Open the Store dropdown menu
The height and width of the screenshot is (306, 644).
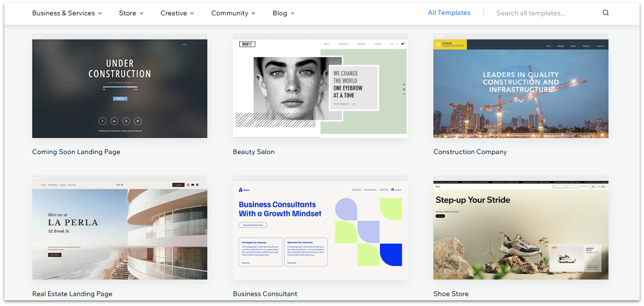click(131, 13)
